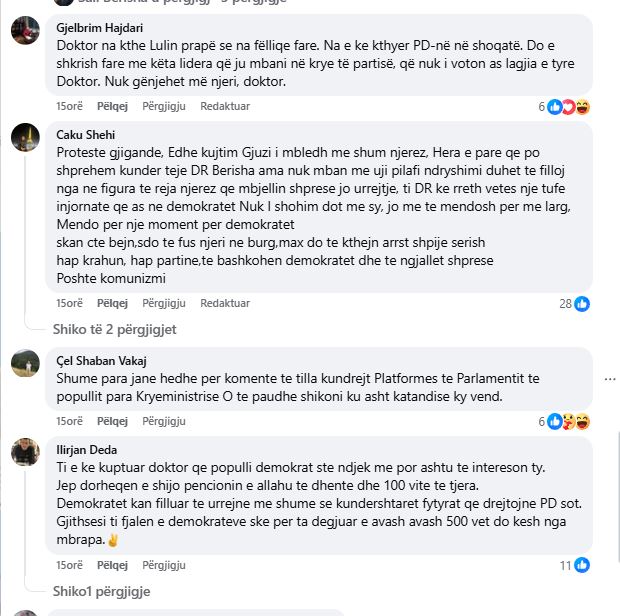Open Redaktuar history on Gjelbrim Hajdari's comment
Viewport: 620px width, 616px height.
[225, 106]
